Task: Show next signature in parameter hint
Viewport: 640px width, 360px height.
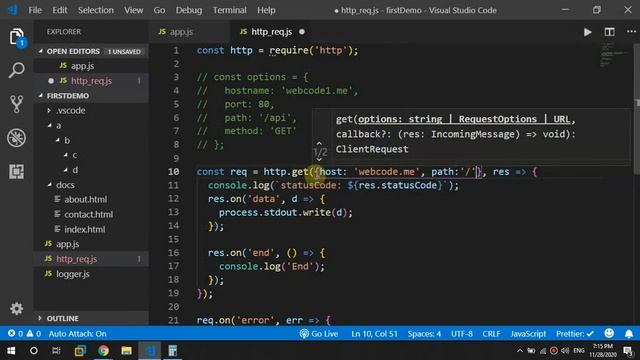Action: (x=319, y=160)
